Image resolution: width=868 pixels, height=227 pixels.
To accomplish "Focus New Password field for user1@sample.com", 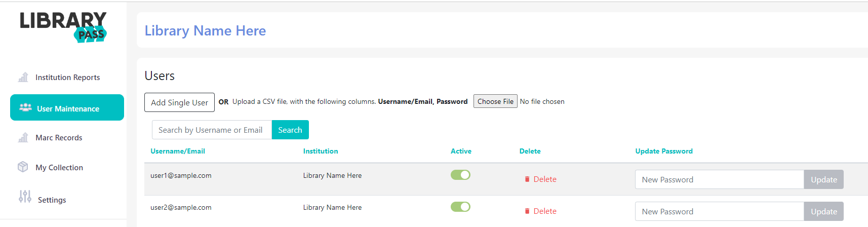I will [719, 179].
